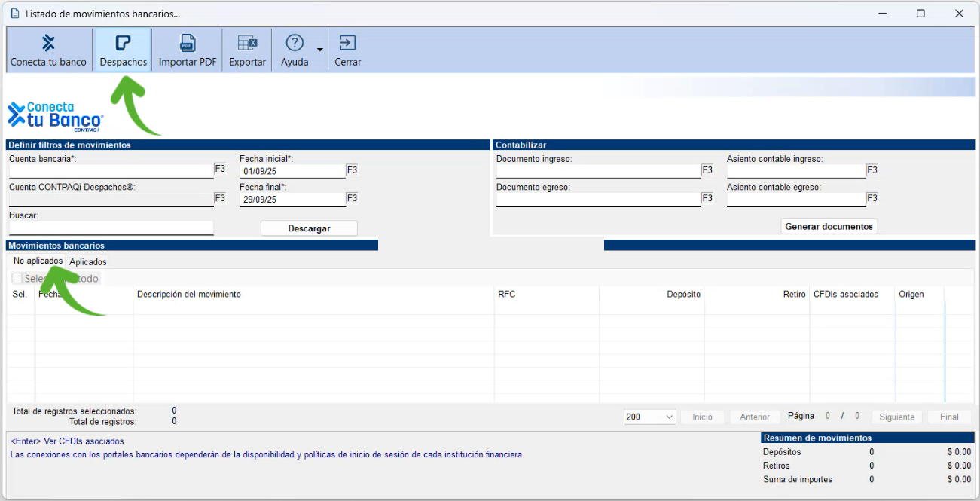Click F3 calendar next to Fecha inicial

coord(352,170)
